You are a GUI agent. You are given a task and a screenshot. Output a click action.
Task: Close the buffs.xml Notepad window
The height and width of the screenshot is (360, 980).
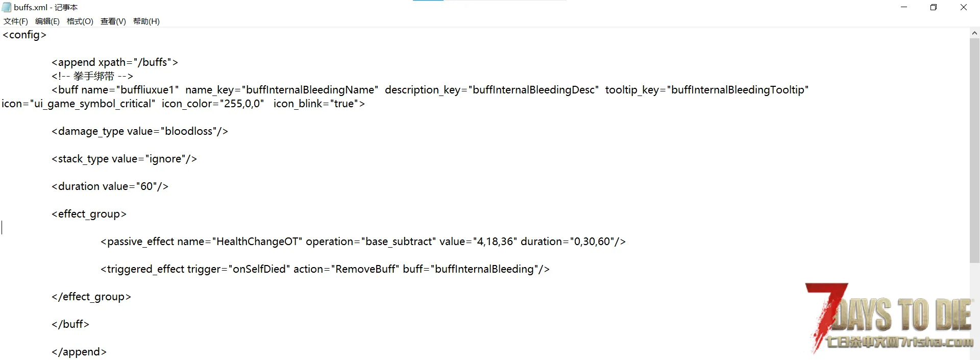tap(964, 7)
